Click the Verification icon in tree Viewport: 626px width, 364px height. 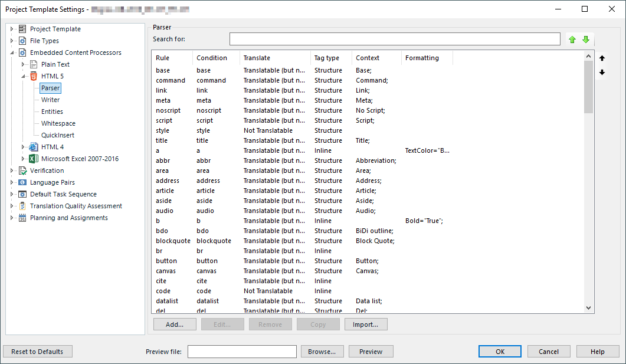22,170
